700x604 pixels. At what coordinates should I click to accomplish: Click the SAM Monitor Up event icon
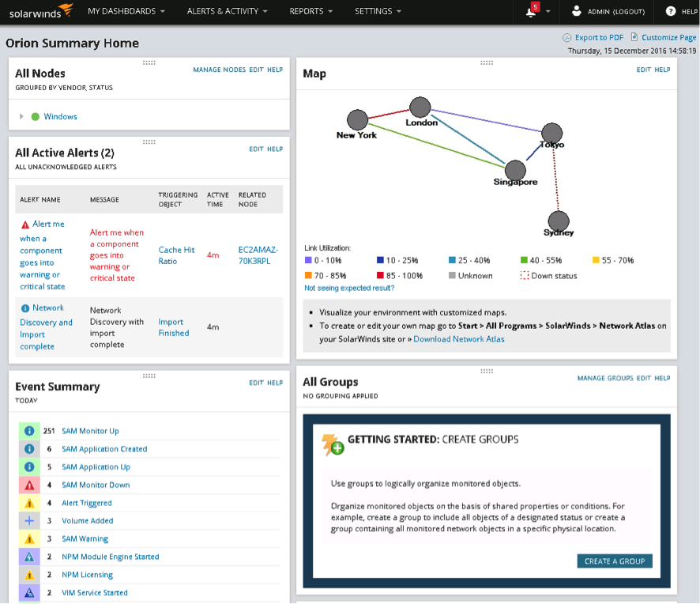click(29, 431)
